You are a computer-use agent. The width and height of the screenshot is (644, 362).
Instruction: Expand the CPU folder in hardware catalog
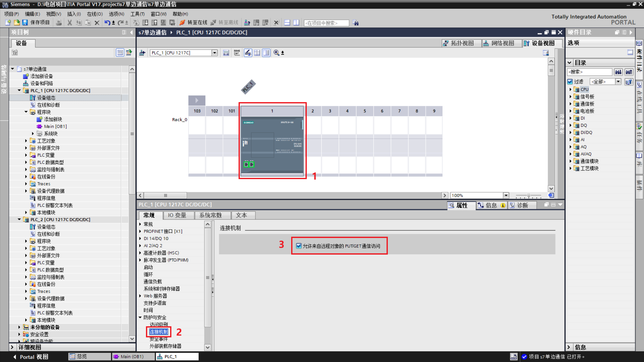click(571, 89)
